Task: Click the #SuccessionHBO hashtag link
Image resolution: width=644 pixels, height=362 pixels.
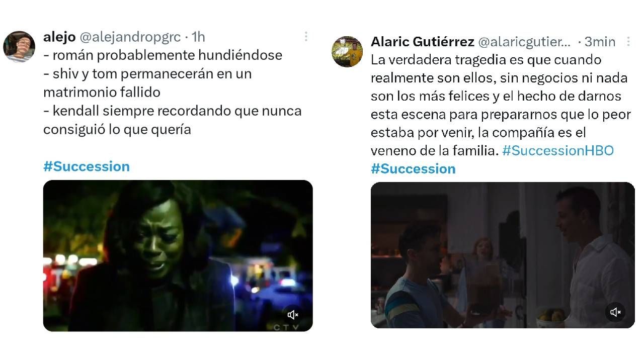Action: 558,150
